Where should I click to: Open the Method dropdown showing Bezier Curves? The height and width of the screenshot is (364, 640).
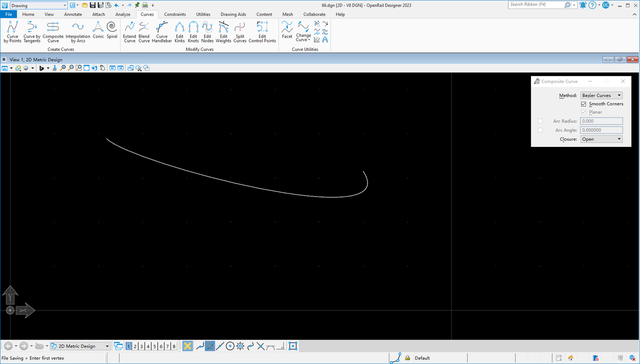coord(601,95)
